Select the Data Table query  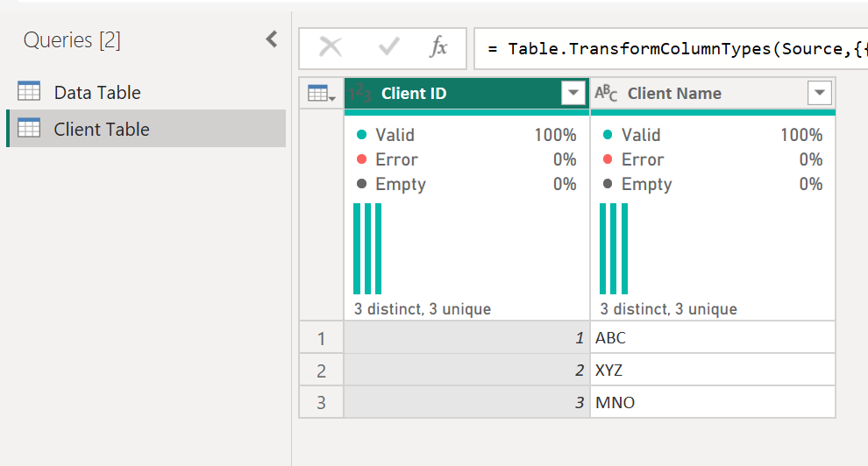coord(146,92)
